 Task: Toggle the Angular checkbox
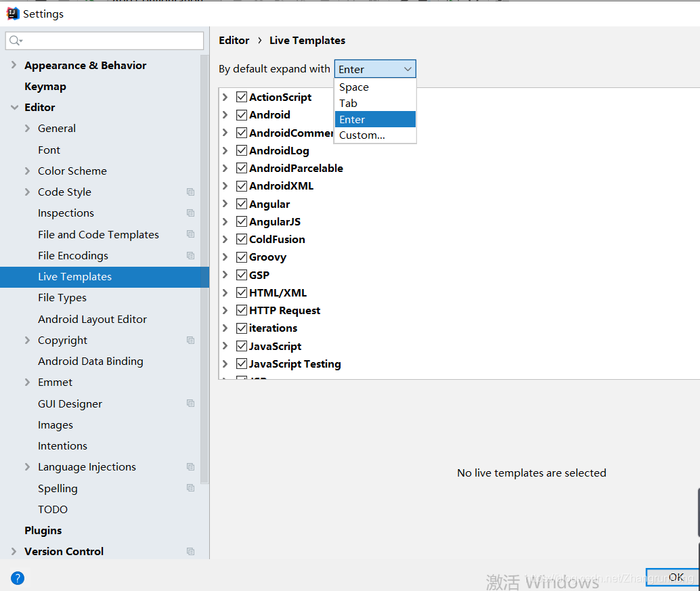[x=242, y=204]
